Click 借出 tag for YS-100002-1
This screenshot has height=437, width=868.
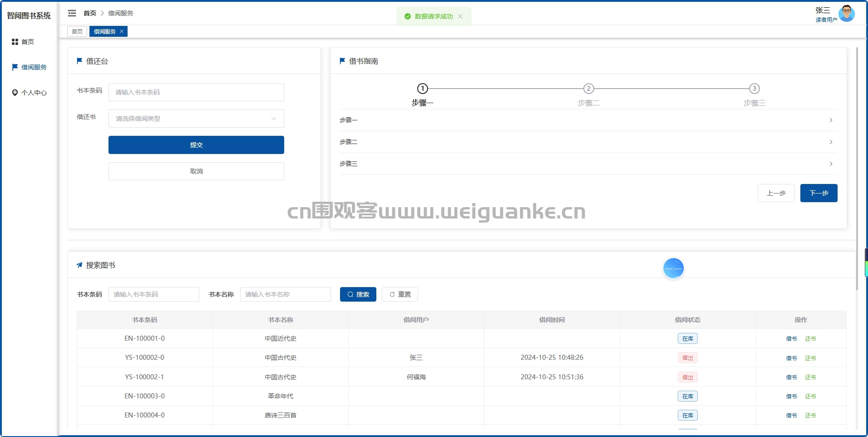point(687,377)
